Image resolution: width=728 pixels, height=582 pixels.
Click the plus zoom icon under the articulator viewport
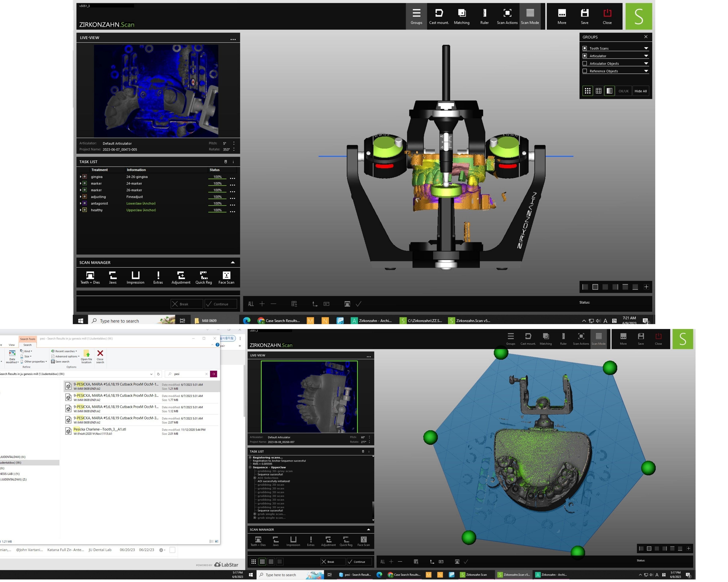[x=262, y=304]
